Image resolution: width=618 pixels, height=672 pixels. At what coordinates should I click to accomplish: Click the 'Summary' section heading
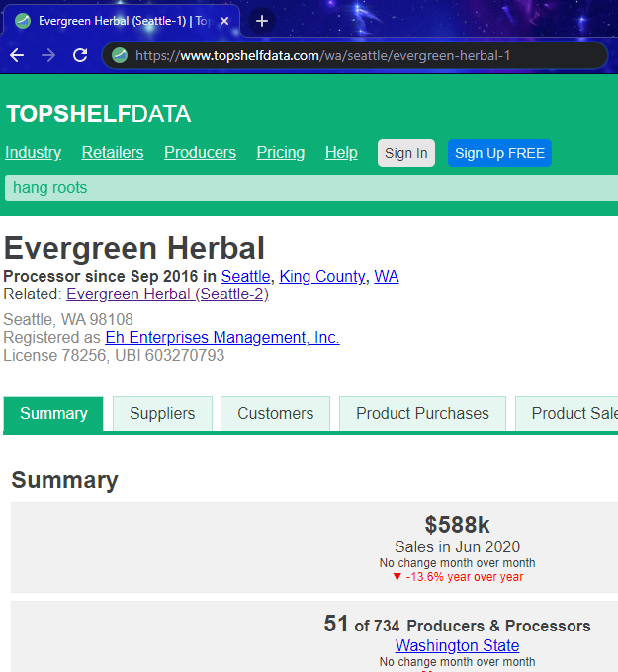pos(64,480)
